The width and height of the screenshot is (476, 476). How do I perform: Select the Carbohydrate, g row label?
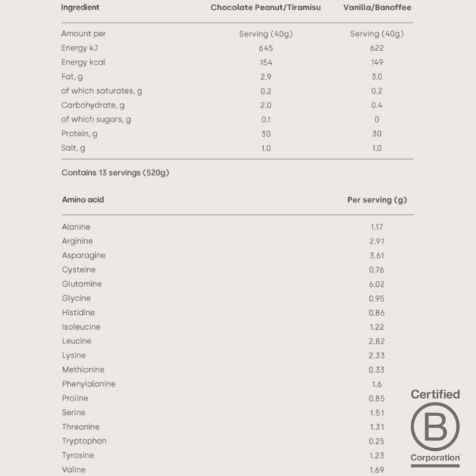[x=93, y=105]
